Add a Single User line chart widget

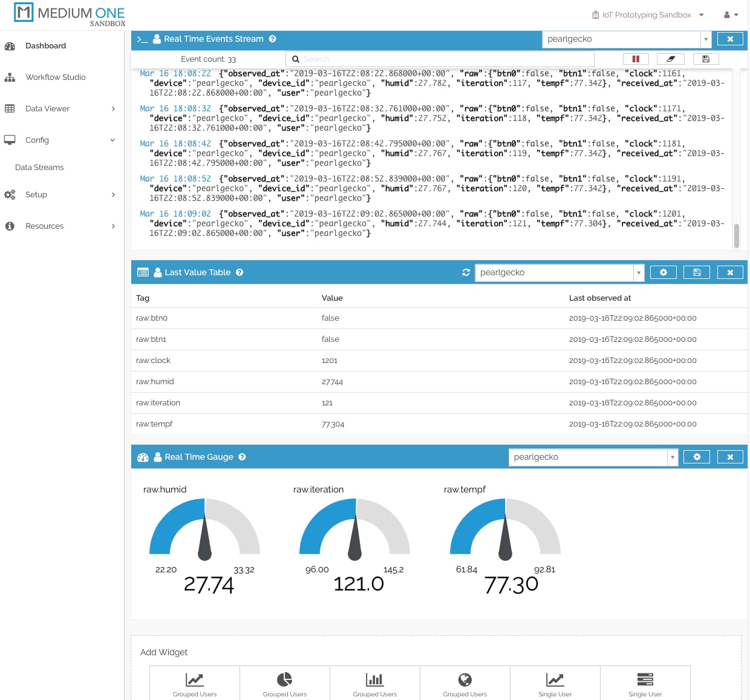(555, 682)
